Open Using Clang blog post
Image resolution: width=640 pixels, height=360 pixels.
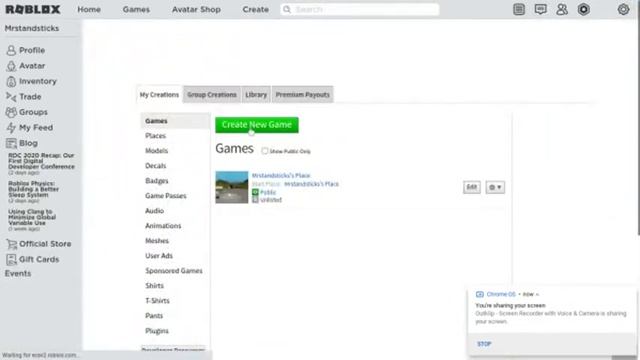32,218
